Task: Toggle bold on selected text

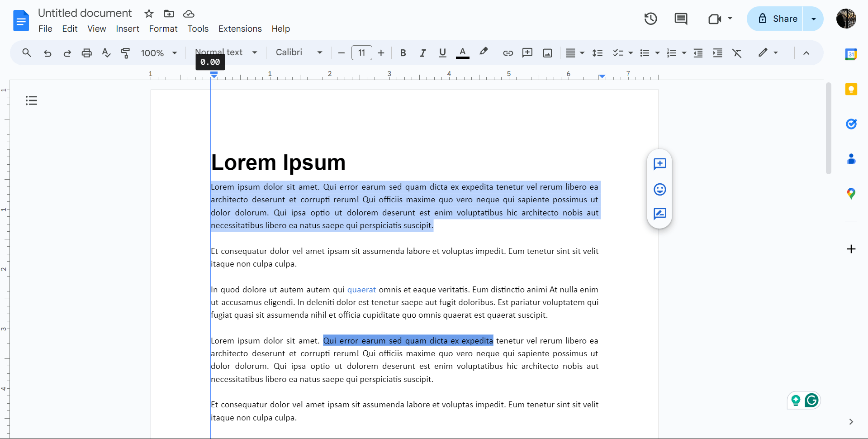Action: (x=403, y=53)
